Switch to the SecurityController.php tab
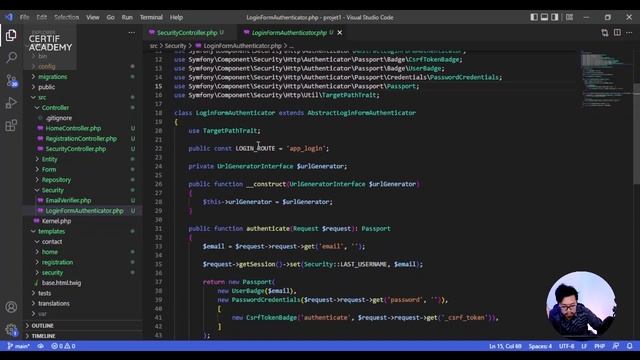 187,33
